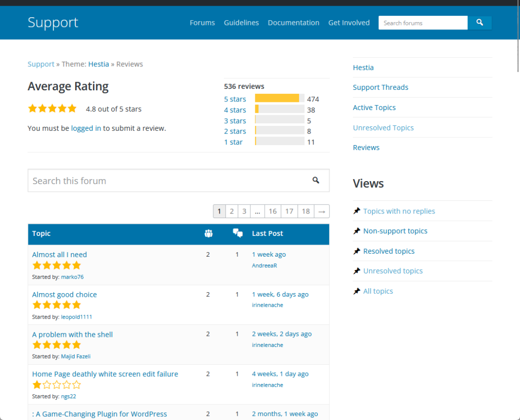
Task: Open the Get Involved menu item
Action: click(349, 23)
